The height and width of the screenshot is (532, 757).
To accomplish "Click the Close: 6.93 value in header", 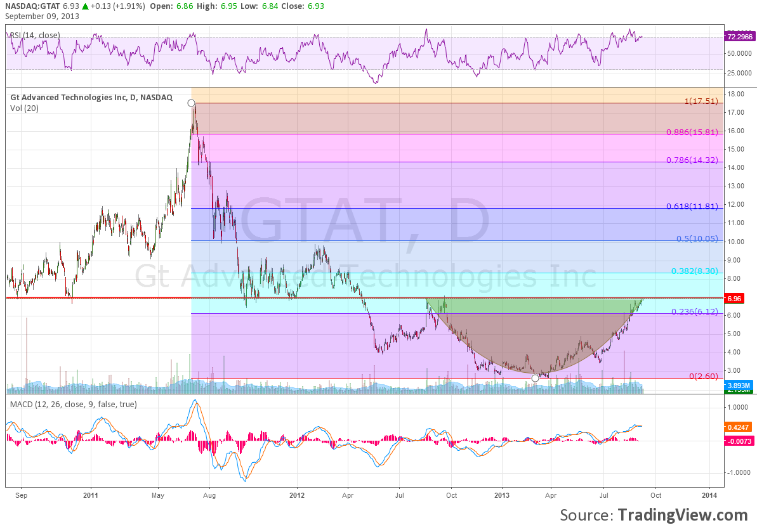I will point(302,6).
